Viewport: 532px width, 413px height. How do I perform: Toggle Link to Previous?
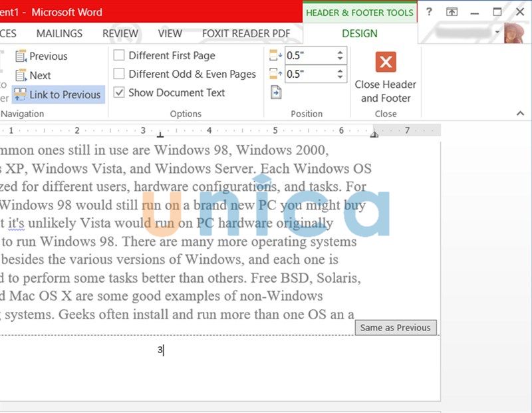coord(59,94)
